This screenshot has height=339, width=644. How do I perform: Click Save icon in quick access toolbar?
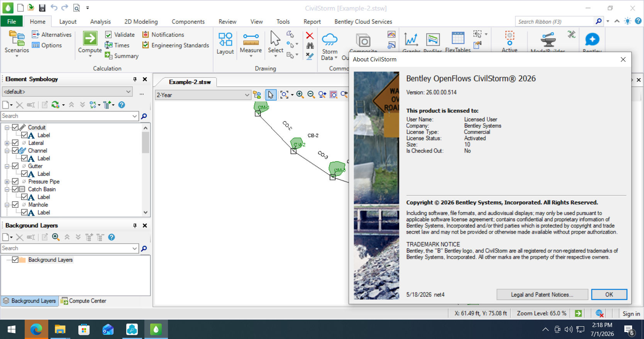(42, 8)
